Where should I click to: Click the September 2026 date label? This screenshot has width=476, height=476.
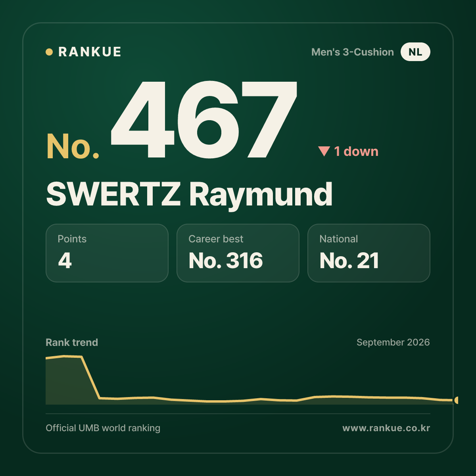(393, 342)
